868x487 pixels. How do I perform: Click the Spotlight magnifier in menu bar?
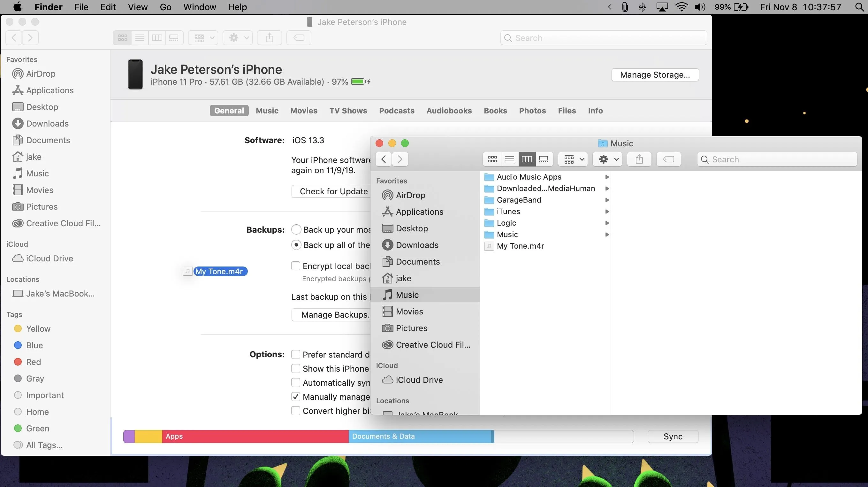point(859,7)
